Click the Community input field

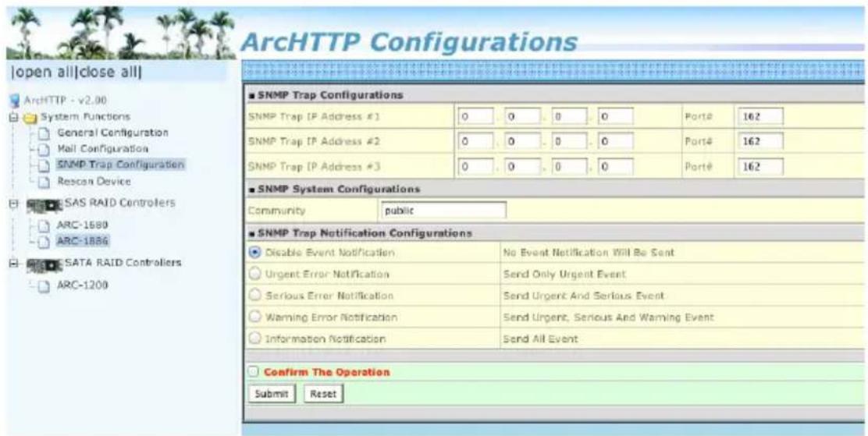coord(443,211)
